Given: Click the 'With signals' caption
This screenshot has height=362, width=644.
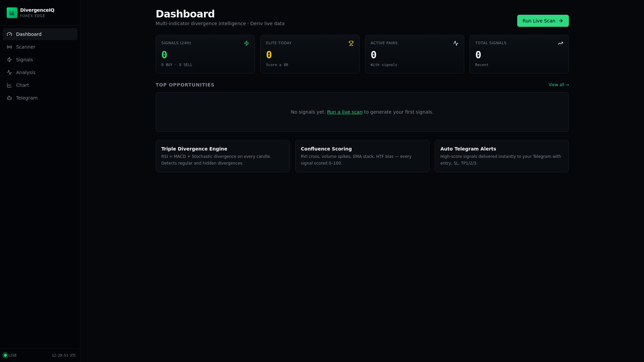Looking at the screenshot, I should [384, 65].
